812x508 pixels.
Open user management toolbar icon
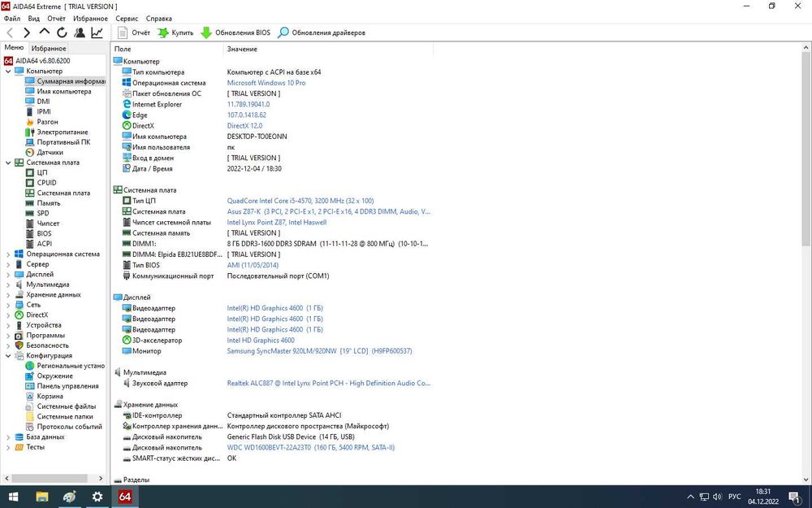(x=80, y=33)
